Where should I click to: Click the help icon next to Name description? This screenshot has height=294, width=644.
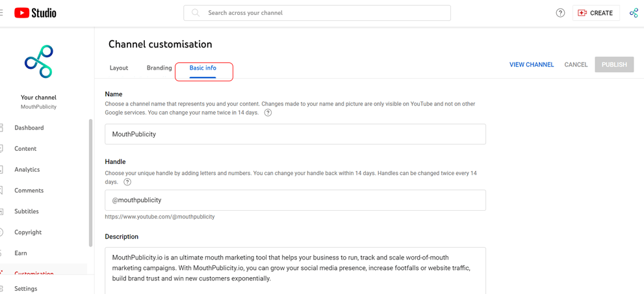click(x=268, y=113)
